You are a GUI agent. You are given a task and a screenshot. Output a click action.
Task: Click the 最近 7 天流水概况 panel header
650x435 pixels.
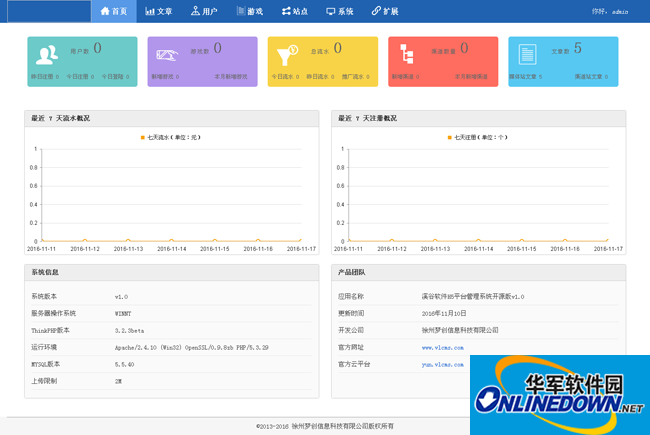click(x=172, y=119)
